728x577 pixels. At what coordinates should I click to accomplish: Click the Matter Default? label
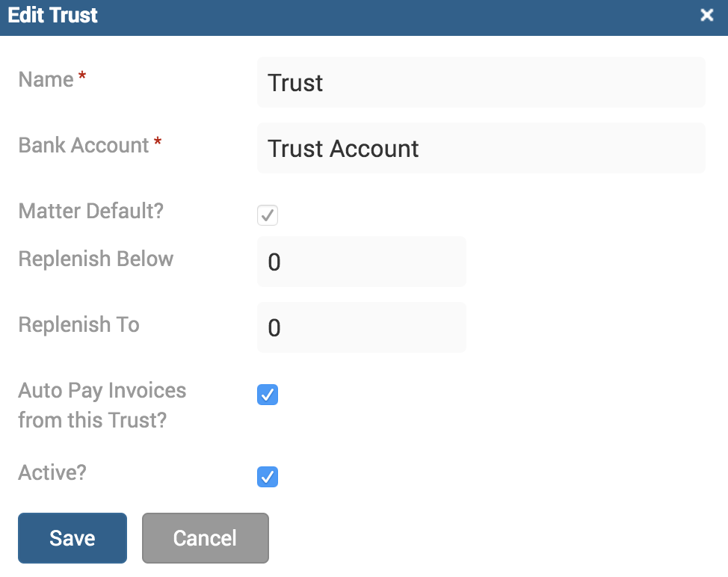(x=91, y=212)
